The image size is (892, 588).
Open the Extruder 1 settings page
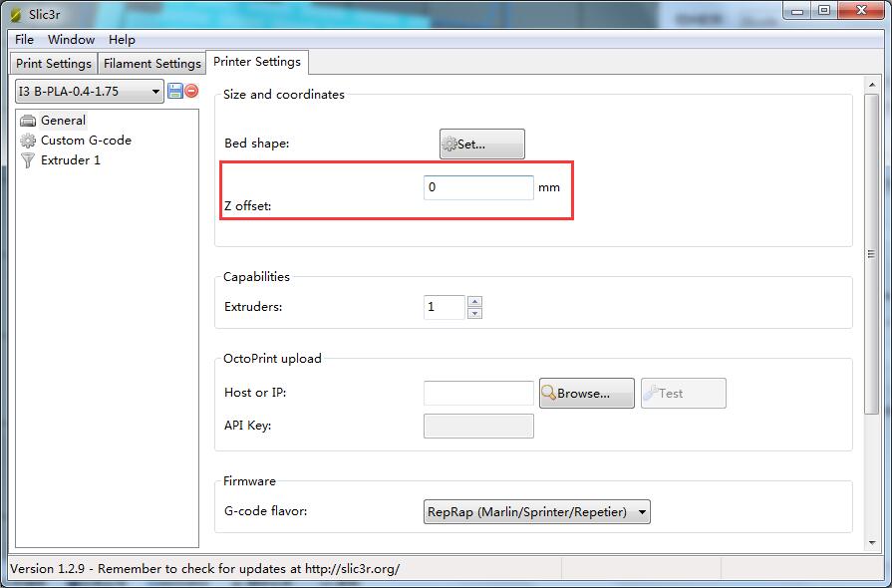[61, 160]
